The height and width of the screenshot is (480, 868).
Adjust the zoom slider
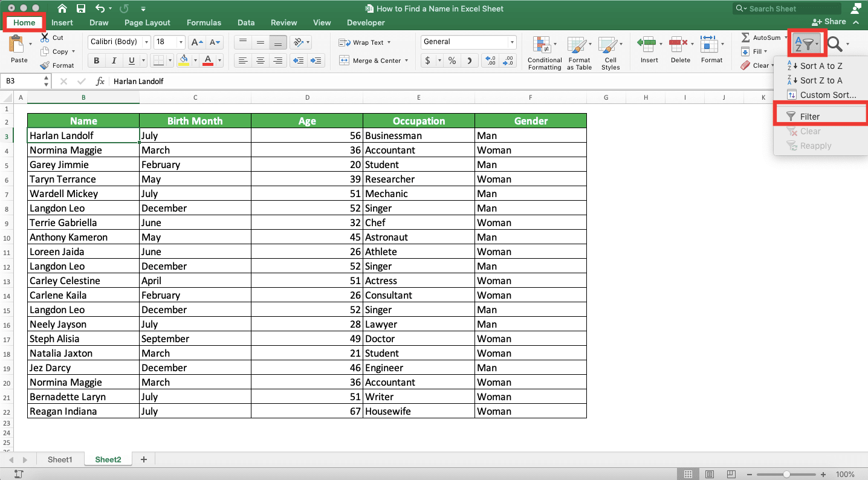787,474
